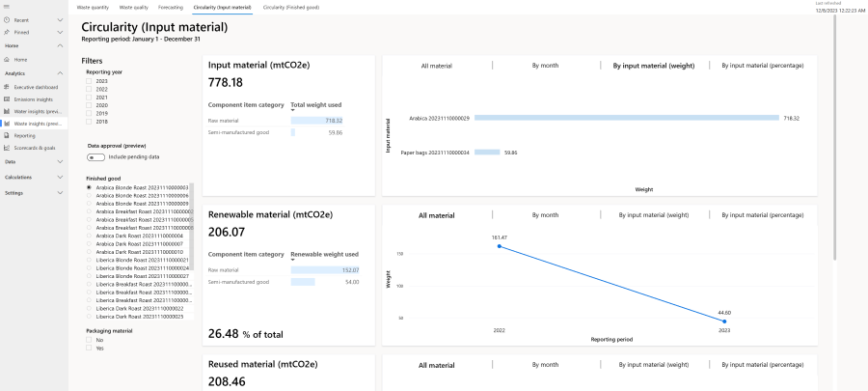Expand the Calculations navigation group

pos(60,177)
